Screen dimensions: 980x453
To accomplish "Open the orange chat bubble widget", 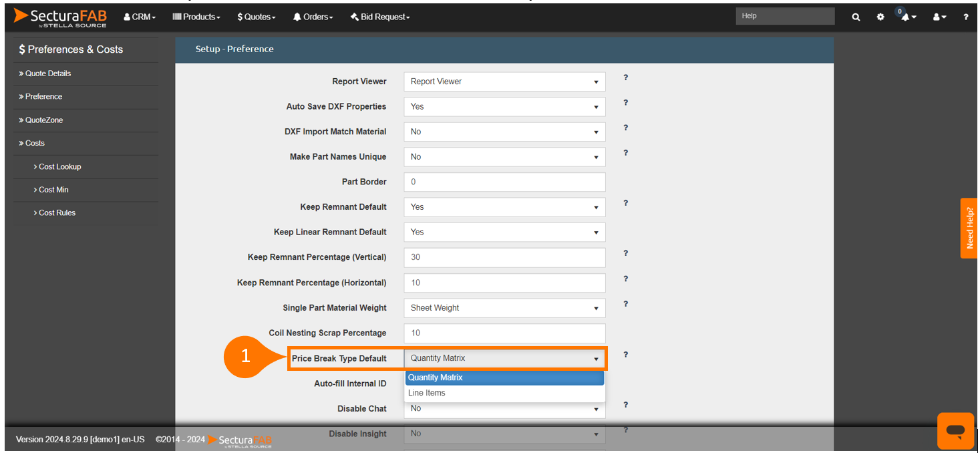I will tap(955, 430).
